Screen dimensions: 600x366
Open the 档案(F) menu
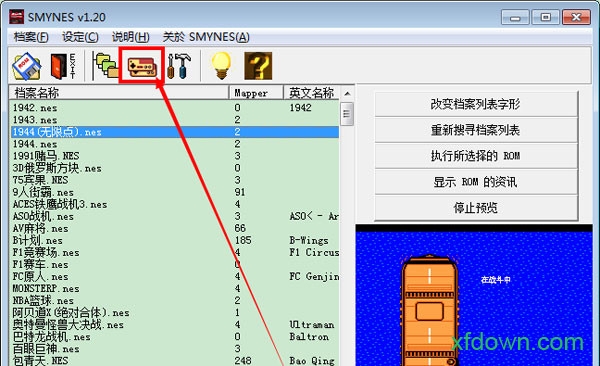tap(31, 37)
